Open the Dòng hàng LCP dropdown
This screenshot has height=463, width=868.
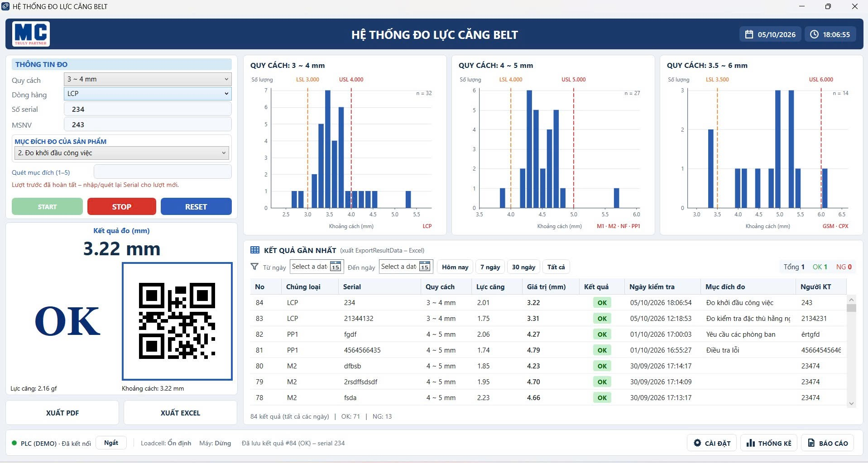coord(148,94)
